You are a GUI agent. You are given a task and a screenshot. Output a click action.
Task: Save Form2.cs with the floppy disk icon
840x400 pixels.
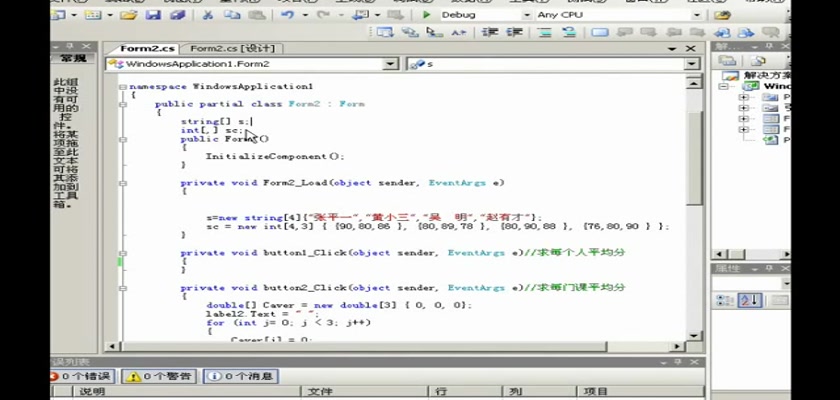coord(153,15)
